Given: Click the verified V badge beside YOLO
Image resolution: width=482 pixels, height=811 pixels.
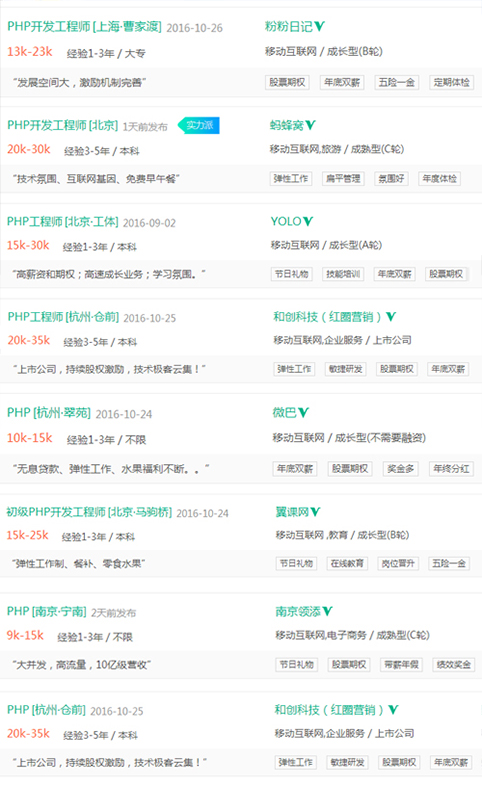Looking at the screenshot, I should 308,221.
